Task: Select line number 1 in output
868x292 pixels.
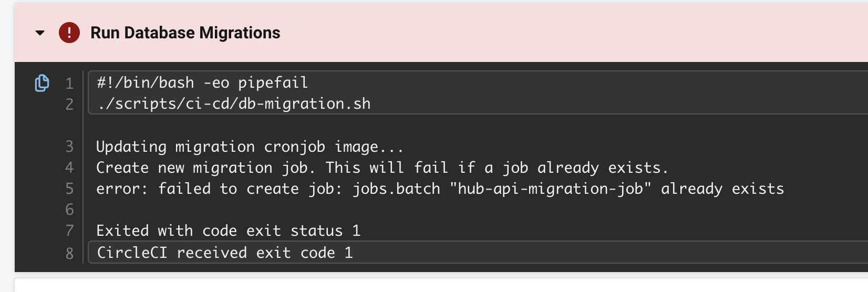Action: click(69, 84)
